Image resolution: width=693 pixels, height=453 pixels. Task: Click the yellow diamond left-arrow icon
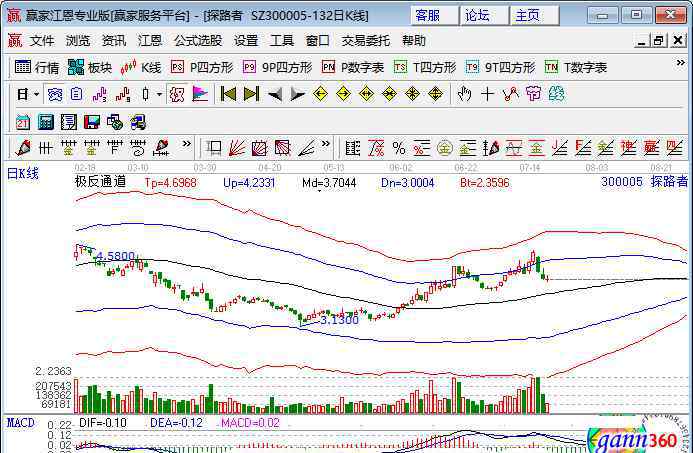[x=320, y=94]
